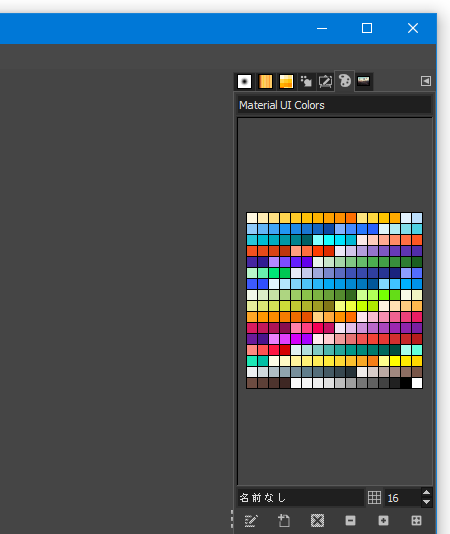450x534 pixels.
Task: Open the Brushes tab
Action: pos(244,81)
